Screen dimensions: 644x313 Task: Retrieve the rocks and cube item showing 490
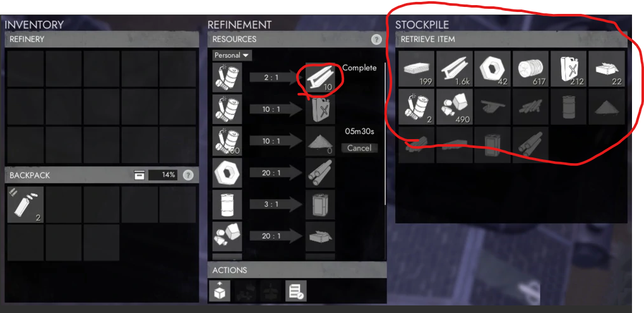coord(454,106)
